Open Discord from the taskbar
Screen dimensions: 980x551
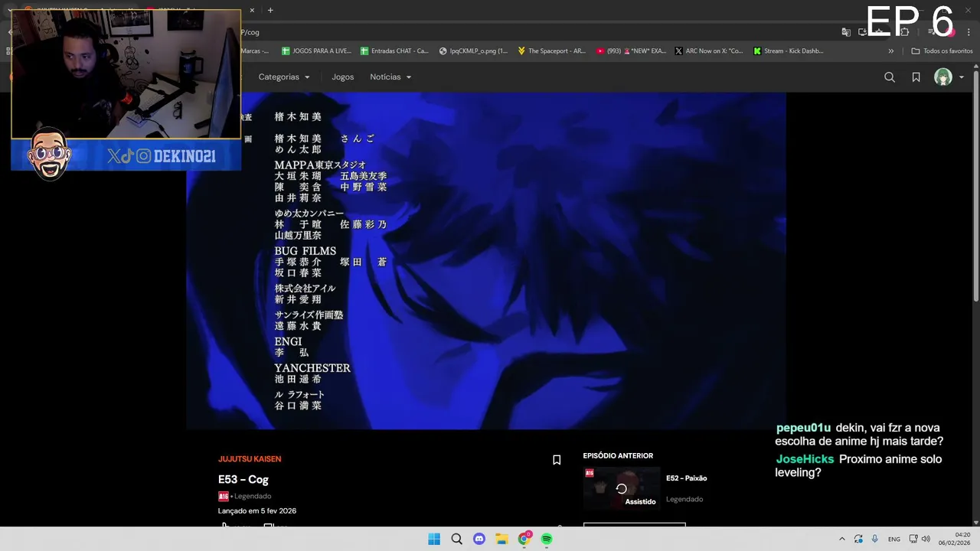coord(479,539)
